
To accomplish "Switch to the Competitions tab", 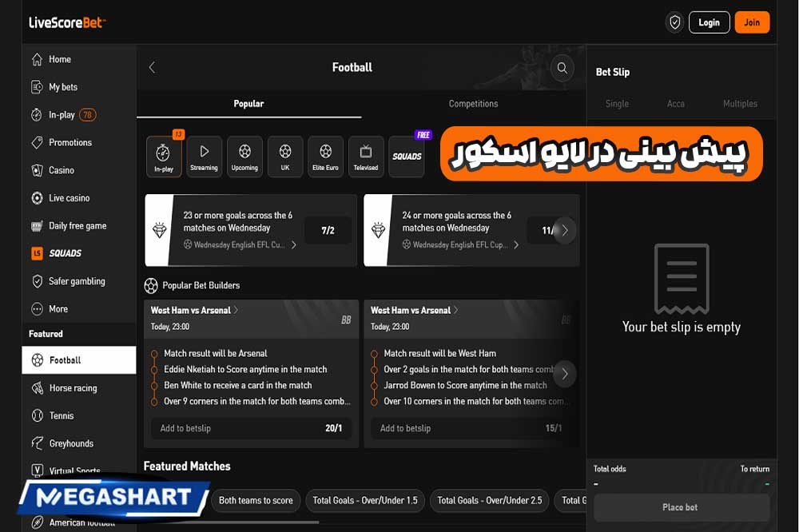I will click(x=473, y=104).
